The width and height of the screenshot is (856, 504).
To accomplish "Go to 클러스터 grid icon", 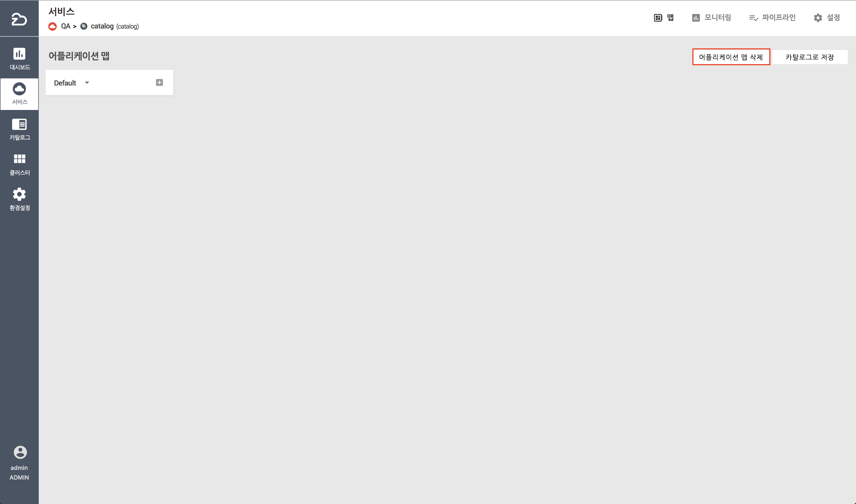I will click(x=19, y=159).
